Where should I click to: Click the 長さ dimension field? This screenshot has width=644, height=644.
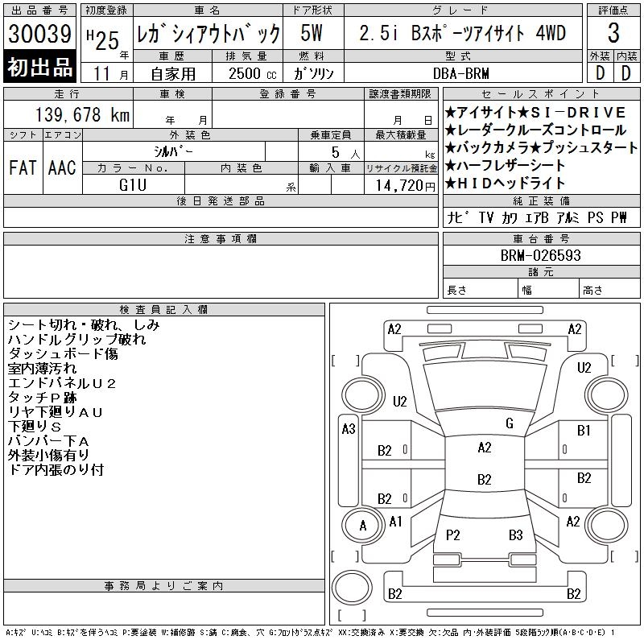(x=480, y=288)
